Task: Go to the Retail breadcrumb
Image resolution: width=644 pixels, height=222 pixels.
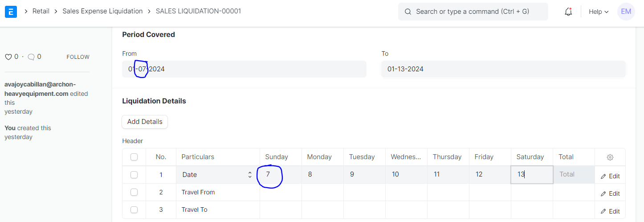Action: click(x=41, y=11)
